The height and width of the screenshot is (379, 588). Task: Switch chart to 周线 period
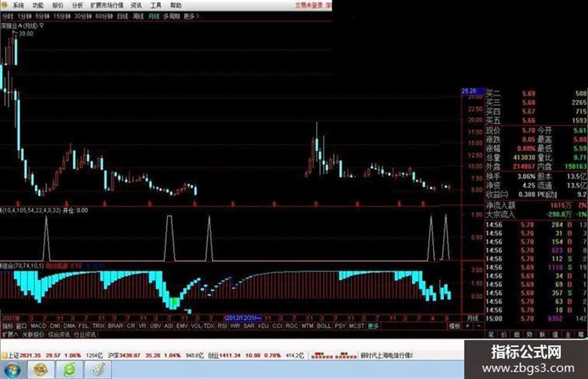click(x=138, y=16)
